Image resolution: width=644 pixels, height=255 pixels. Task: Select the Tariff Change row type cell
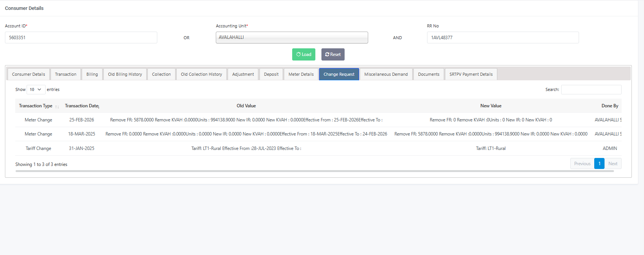38,148
